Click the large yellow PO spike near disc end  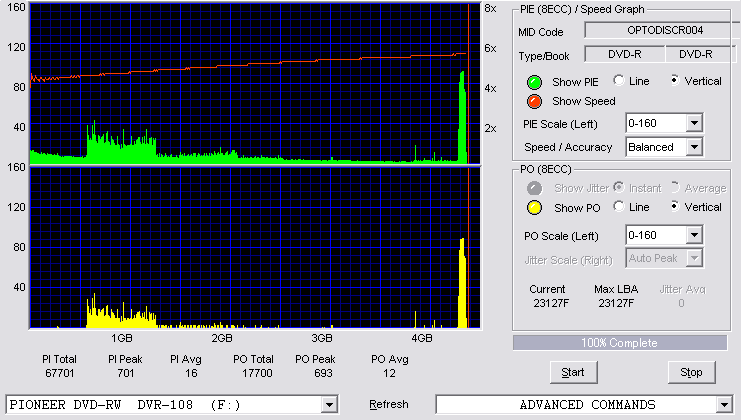tap(462, 284)
